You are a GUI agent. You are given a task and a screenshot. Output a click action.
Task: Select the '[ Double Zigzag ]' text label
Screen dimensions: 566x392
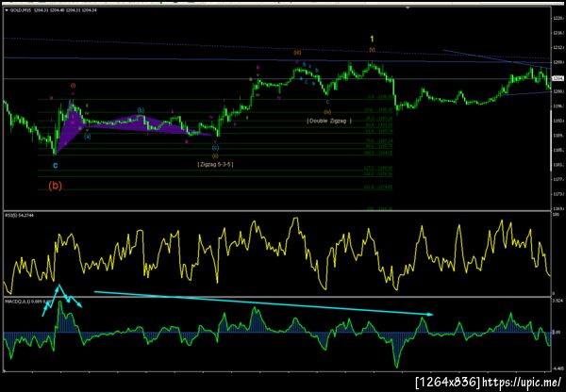tap(329, 121)
